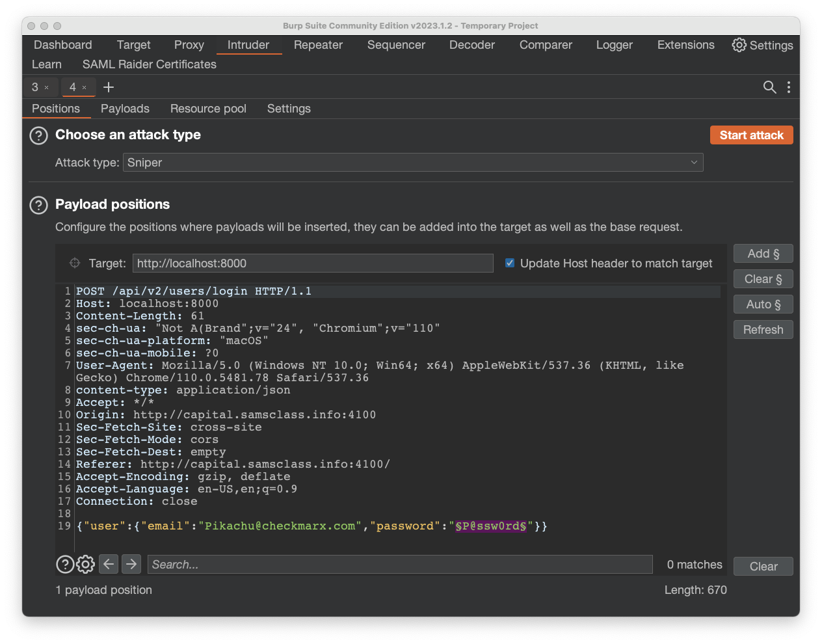This screenshot has width=822, height=644.
Task: Open the Repeater tab
Action: coord(318,45)
